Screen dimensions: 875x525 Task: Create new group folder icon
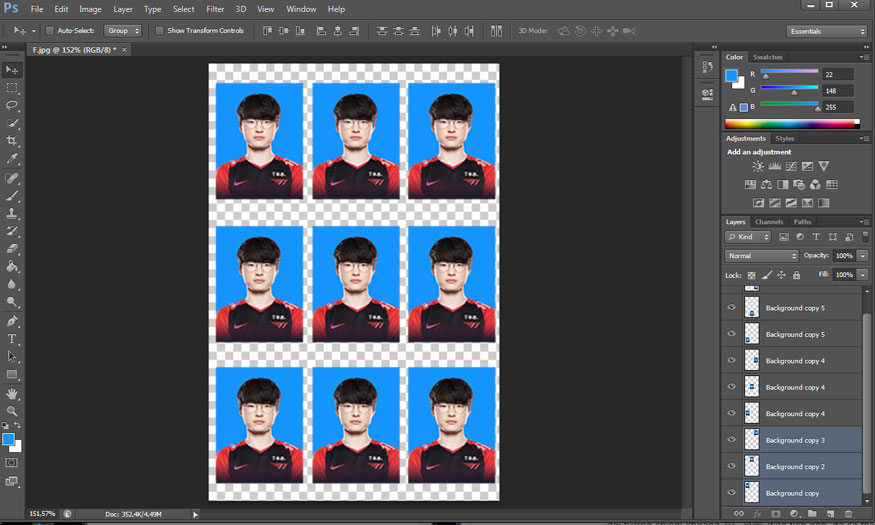812,513
